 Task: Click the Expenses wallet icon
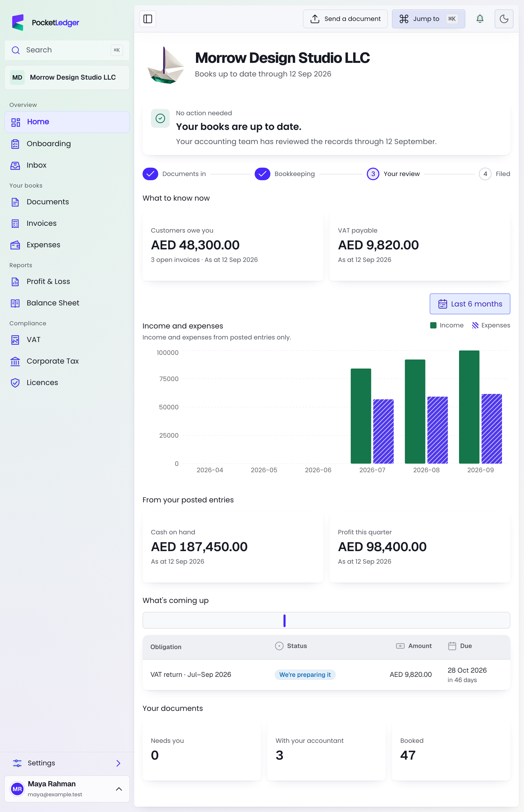(15, 245)
